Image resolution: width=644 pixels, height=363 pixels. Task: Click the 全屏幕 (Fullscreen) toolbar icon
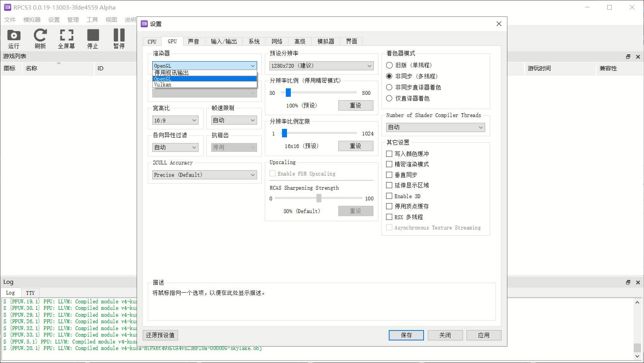66,38
